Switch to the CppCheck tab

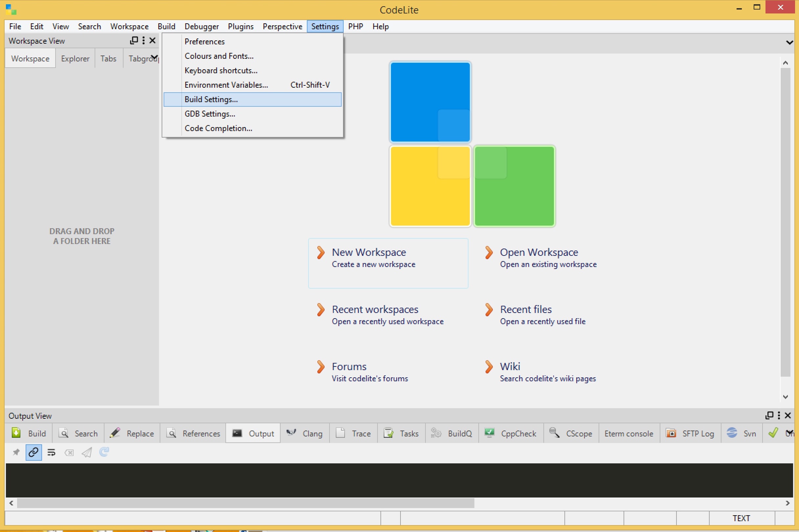(x=511, y=433)
